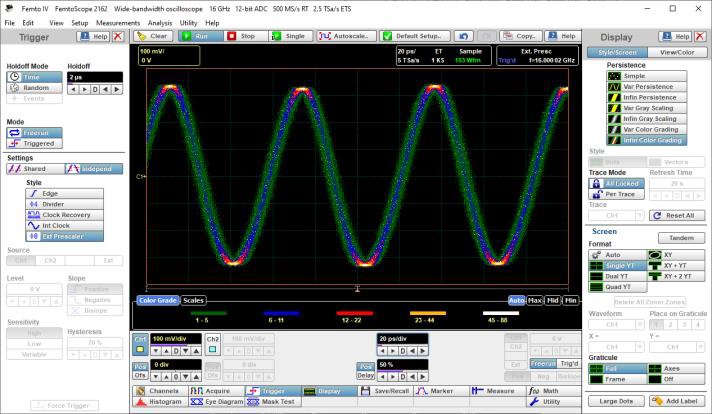Viewport: 712px width, 414px height.
Task: Open the Trace channel dropdown in Display
Action: (614, 215)
